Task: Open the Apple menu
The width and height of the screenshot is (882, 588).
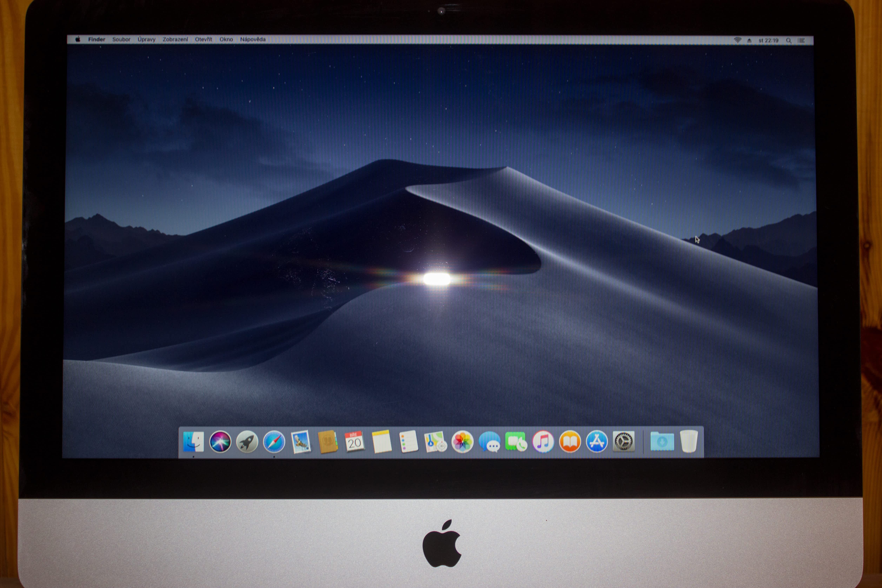Action: pyautogui.click(x=78, y=39)
